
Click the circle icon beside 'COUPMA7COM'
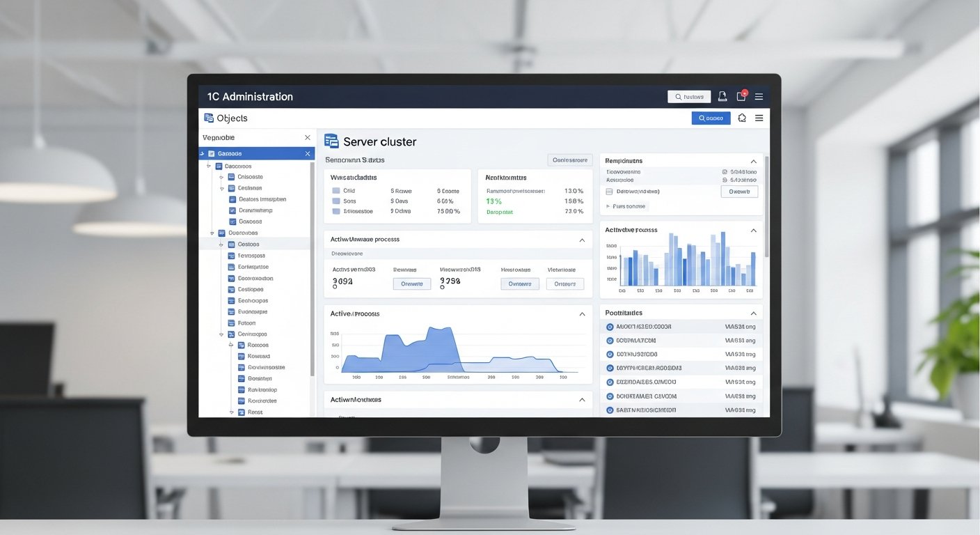coord(610,341)
